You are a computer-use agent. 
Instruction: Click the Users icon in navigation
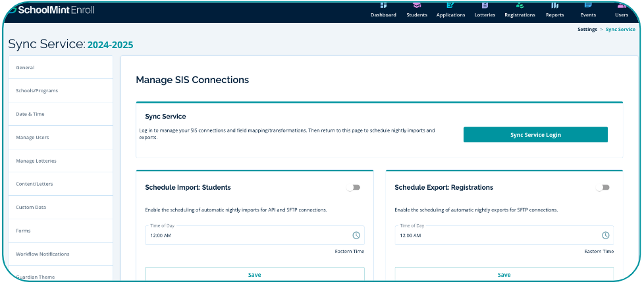622,6
